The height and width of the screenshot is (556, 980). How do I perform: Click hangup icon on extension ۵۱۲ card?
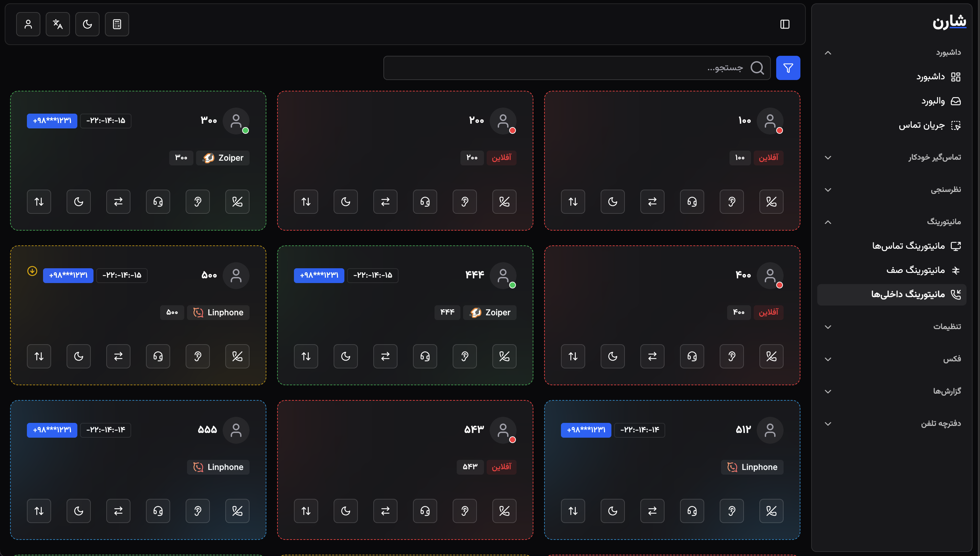(771, 511)
